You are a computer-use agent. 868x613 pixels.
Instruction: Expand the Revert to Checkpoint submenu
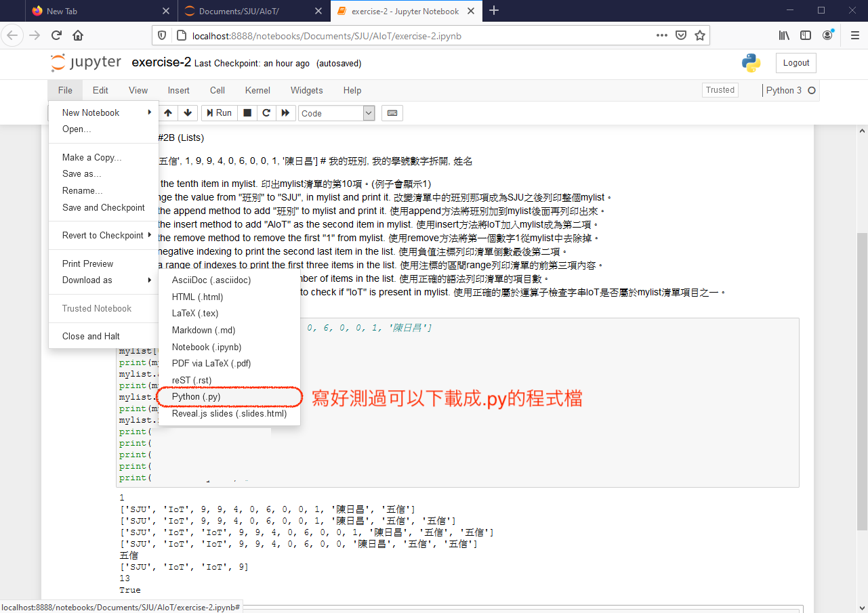point(103,235)
